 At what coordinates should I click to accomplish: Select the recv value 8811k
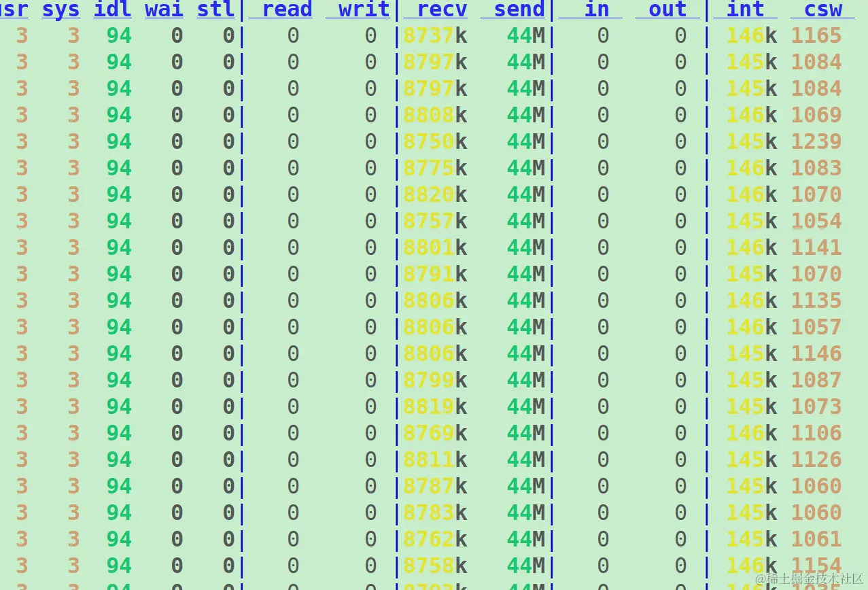point(436,459)
